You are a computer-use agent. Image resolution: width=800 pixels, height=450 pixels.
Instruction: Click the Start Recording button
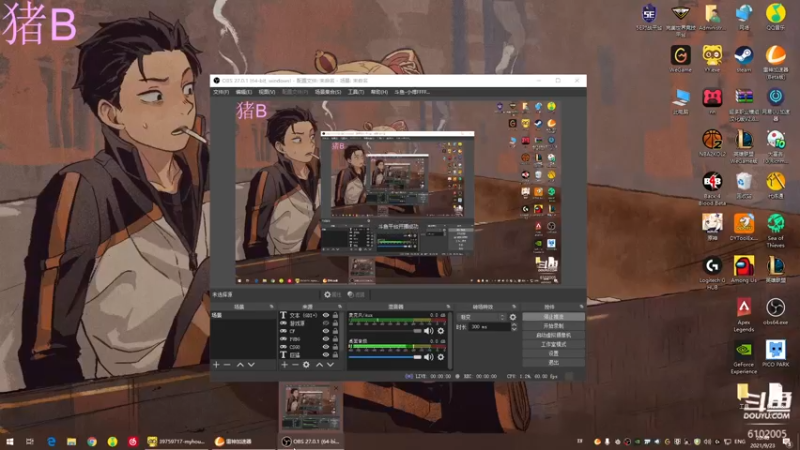click(554, 326)
